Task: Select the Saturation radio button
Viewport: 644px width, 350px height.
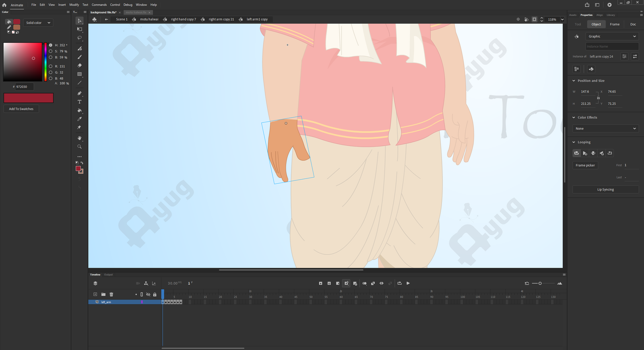Action: click(x=51, y=51)
